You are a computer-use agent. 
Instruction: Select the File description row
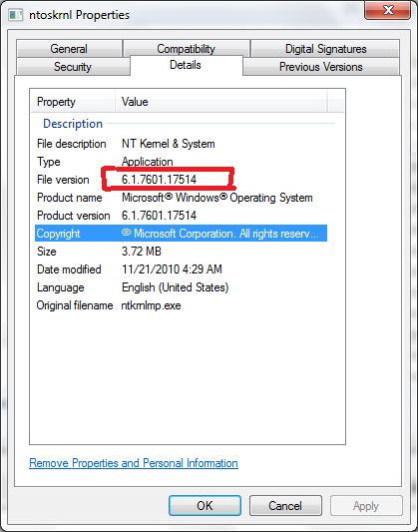(x=181, y=144)
